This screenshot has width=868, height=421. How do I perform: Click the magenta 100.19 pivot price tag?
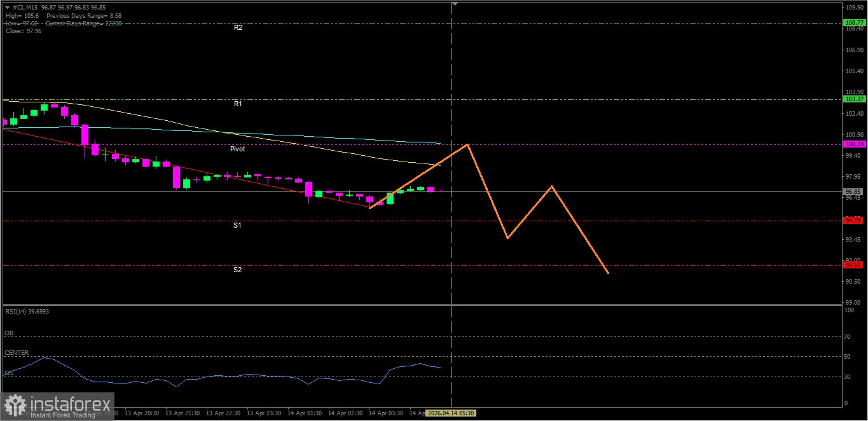(x=853, y=144)
